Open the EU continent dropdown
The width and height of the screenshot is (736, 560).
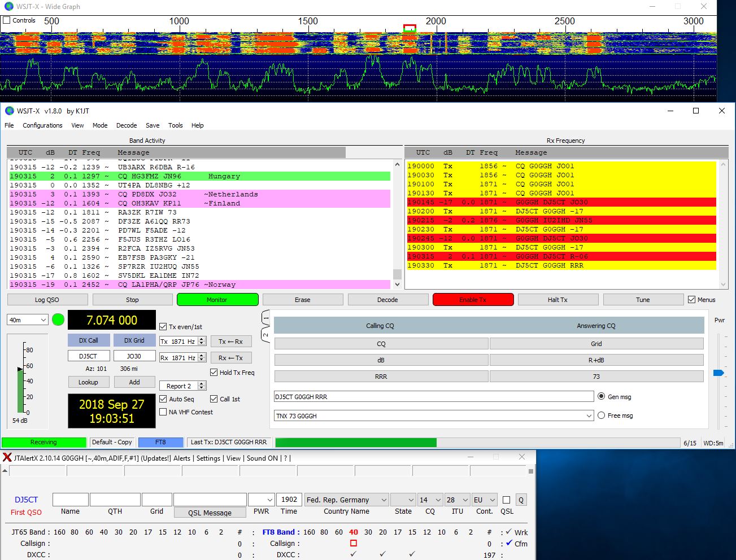(484, 500)
